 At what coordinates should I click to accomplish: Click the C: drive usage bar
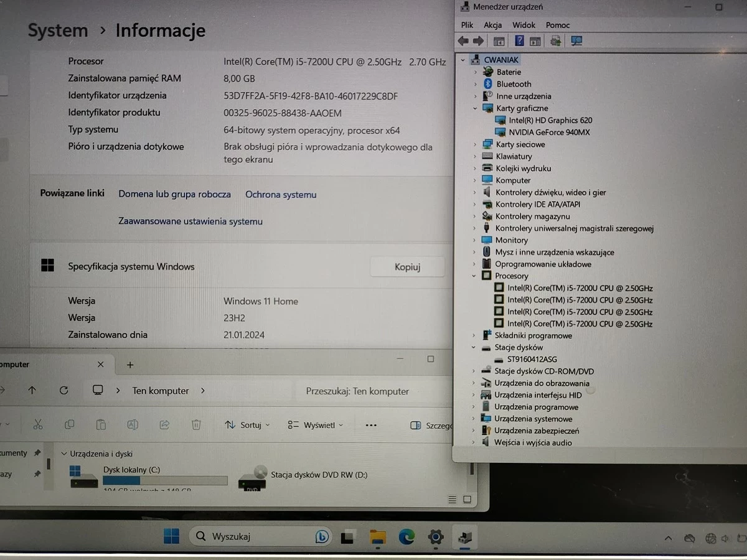click(165, 480)
